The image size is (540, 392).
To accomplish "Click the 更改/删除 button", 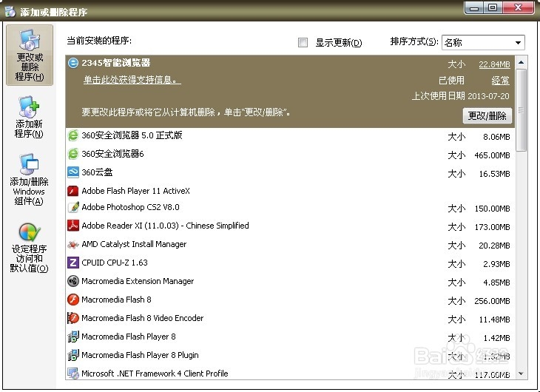I will [x=487, y=115].
